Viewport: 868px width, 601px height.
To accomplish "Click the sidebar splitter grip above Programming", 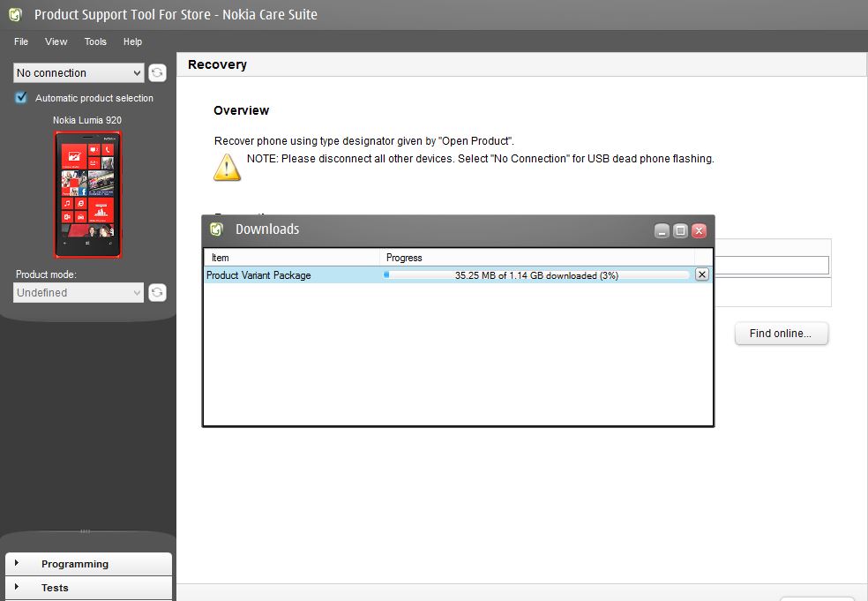I will pos(86,531).
